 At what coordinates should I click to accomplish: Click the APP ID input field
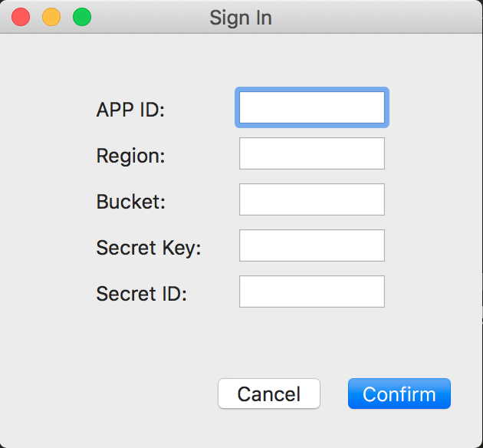[311, 107]
